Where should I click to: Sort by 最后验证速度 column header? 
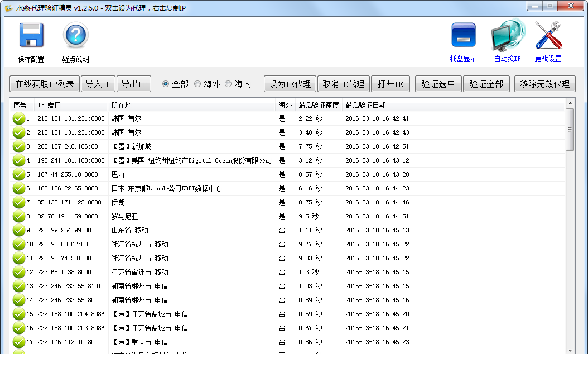[x=319, y=105]
